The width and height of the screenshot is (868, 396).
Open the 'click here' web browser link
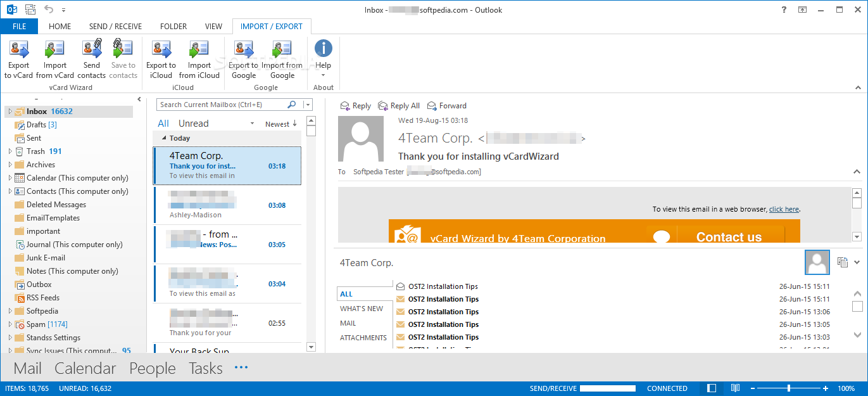[x=784, y=209]
